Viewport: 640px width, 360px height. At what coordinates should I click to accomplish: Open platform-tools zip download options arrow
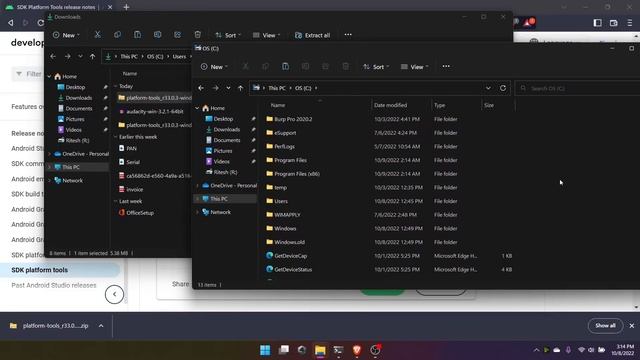click(x=101, y=326)
